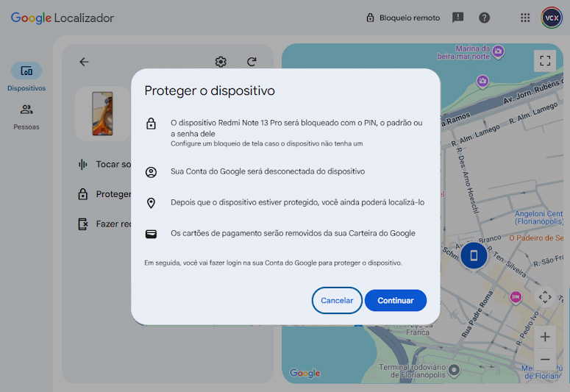This screenshot has width=570, height=392.
Task: Refresh device location icon
Action: click(x=252, y=62)
